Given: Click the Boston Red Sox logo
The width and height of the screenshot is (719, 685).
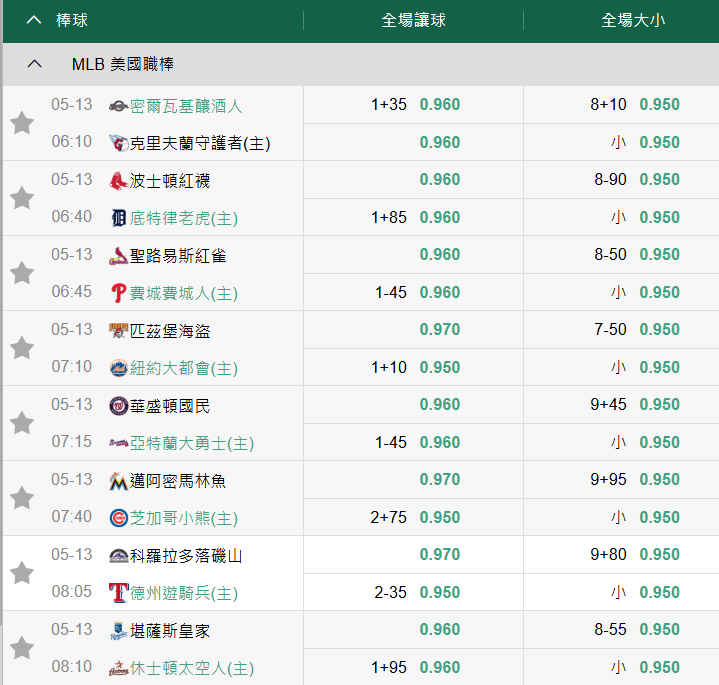Looking at the screenshot, I should (118, 181).
